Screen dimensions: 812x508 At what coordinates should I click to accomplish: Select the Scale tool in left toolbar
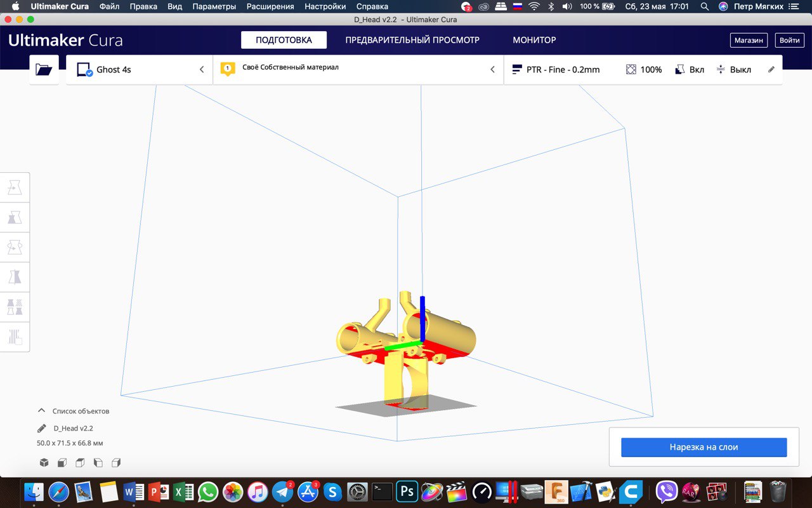15,218
